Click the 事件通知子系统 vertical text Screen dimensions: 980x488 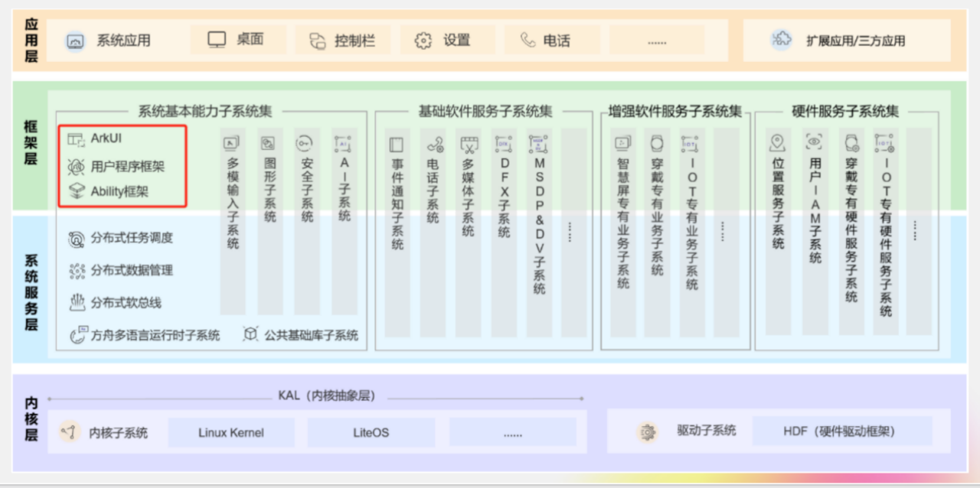point(397,204)
